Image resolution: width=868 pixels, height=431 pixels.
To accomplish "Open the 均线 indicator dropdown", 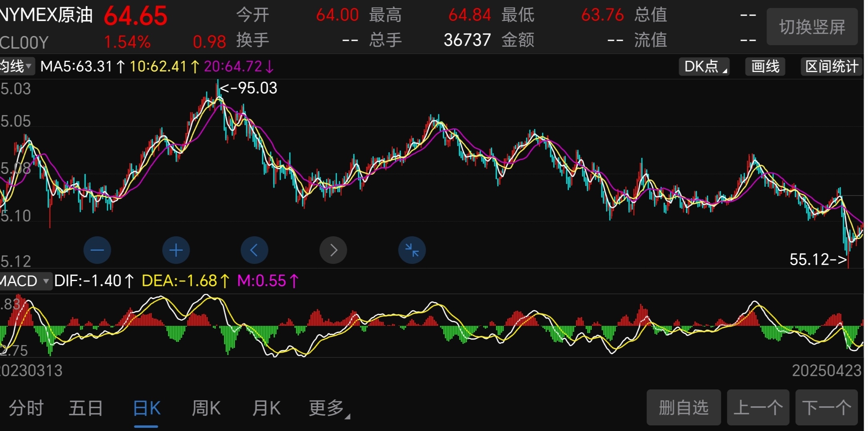I will click(17, 66).
